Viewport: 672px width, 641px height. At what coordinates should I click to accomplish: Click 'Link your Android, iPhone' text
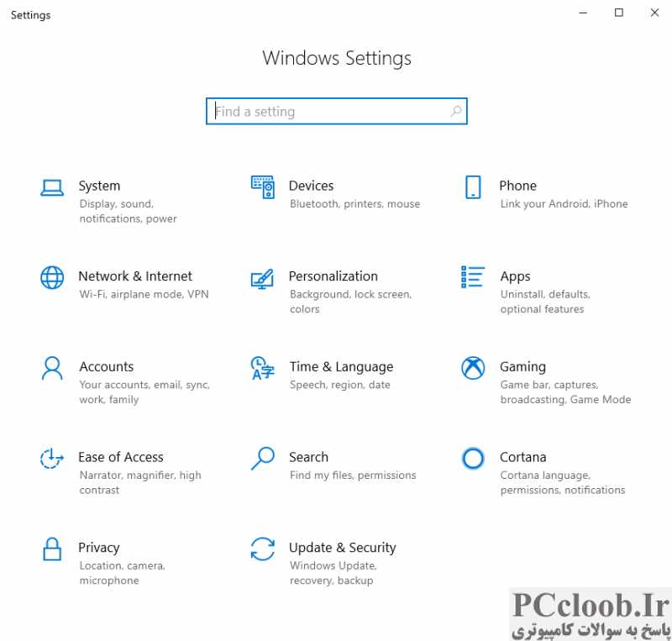pyautogui.click(x=564, y=204)
